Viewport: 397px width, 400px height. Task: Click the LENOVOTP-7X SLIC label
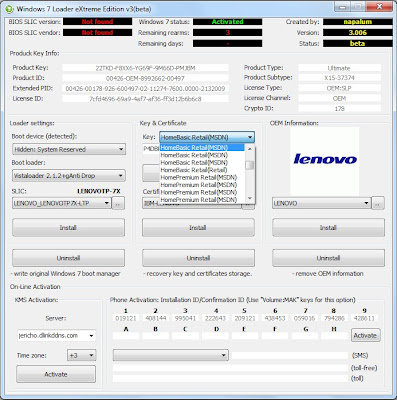99,191
